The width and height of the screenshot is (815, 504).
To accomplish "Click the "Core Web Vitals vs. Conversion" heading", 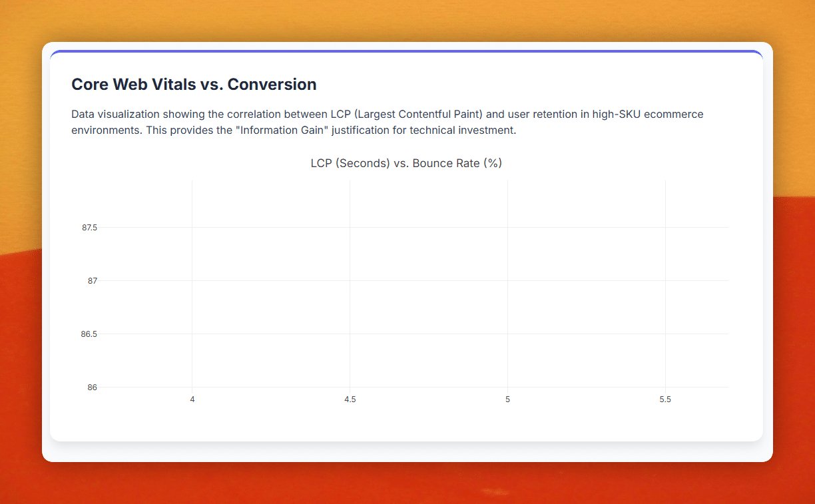I will (x=194, y=85).
